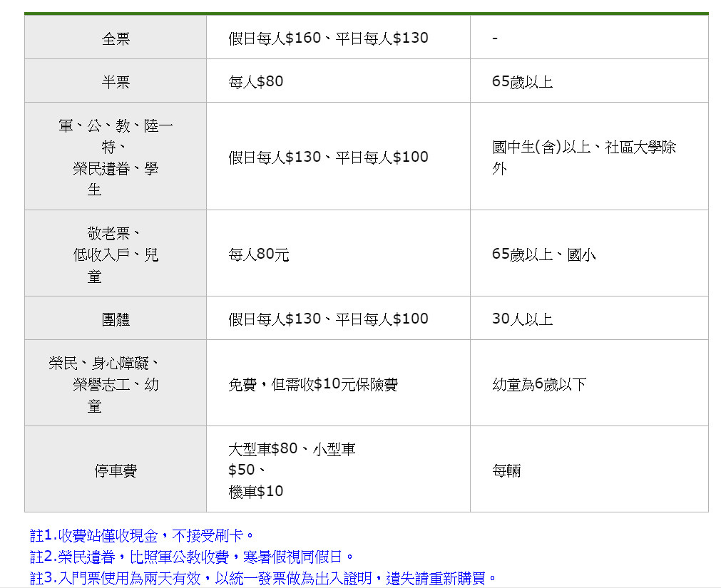Click the 敬老票、低收入戶、兒童 row label
721x588 pixels.
tap(114, 253)
